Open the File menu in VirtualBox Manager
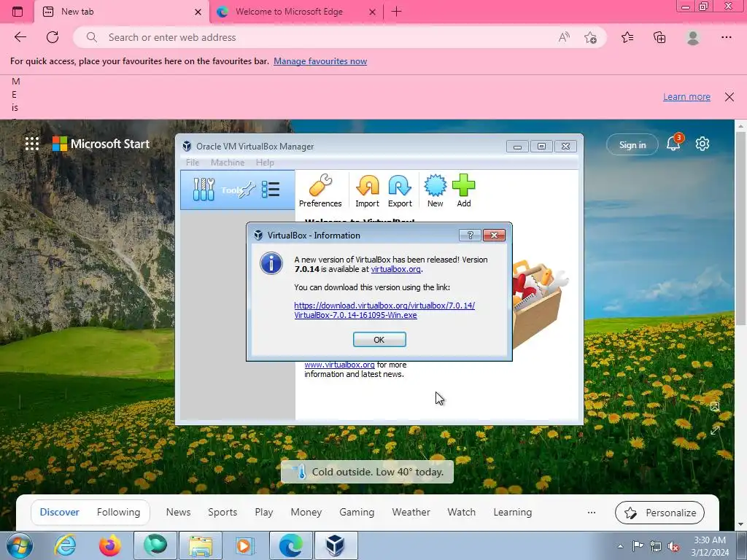Screen dimensions: 747x560 point(193,163)
